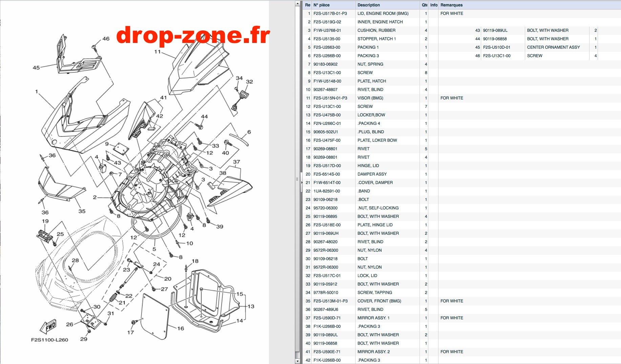Select part number F2S-U517B-01-P3
The image size is (621, 364).
(330, 14)
